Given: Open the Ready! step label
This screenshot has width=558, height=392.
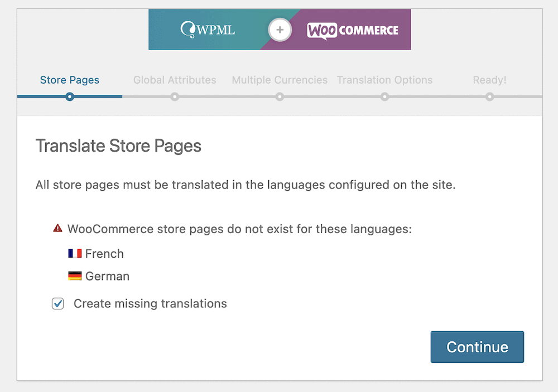Looking at the screenshot, I should [x=489, y=80].
